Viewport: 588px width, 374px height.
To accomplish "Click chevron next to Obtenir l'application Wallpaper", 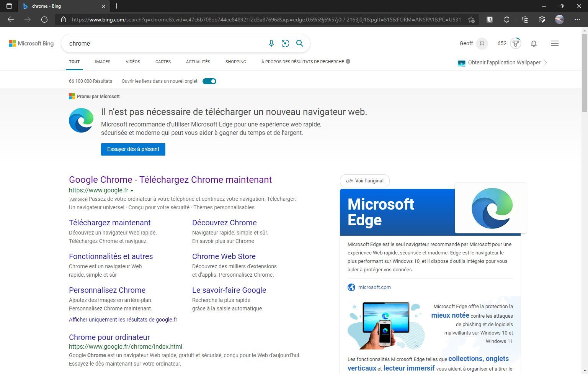I will coord(546,63).
